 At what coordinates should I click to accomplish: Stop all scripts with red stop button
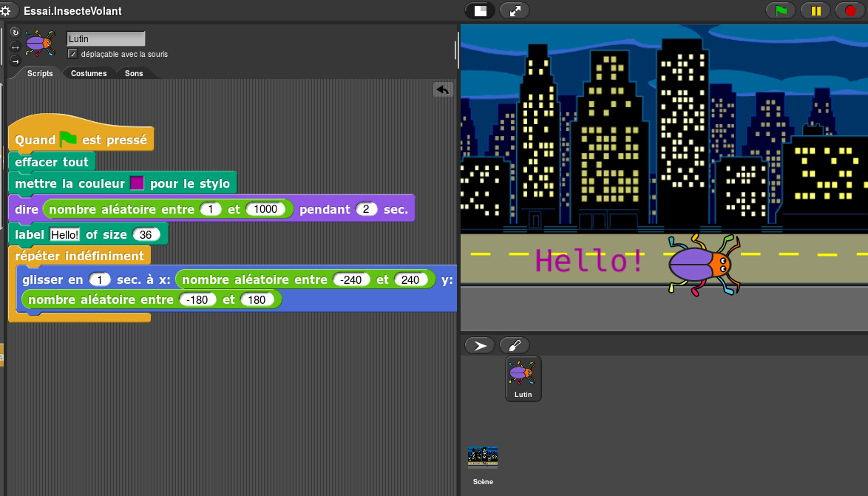(850, 11)
